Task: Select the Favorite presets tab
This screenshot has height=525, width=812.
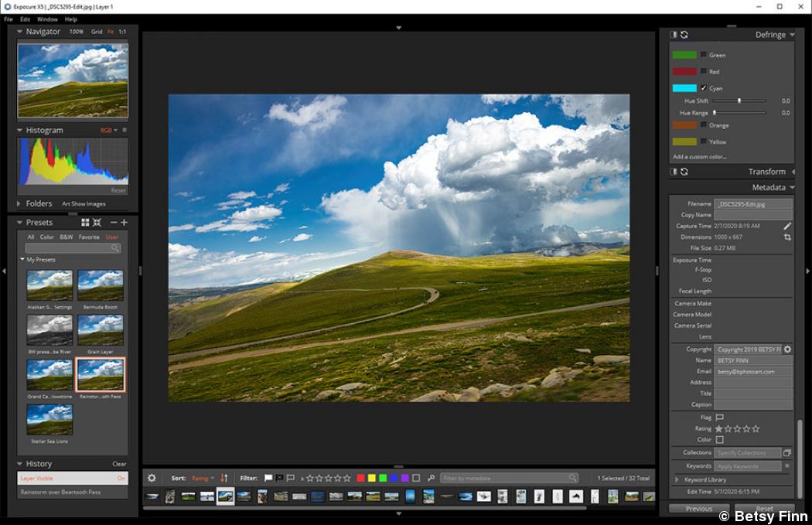Action: pos(89,237)
